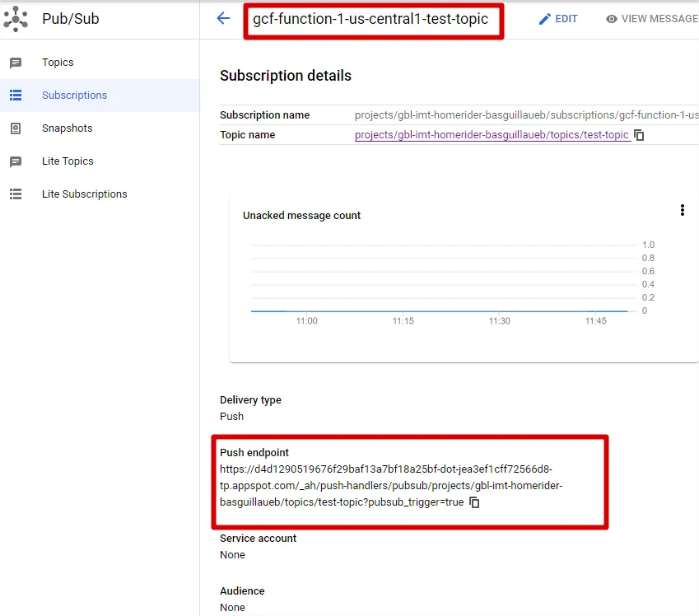Open the test-topic project link
Viewport: 699px width, 616px height.
[x=492, y=135]
